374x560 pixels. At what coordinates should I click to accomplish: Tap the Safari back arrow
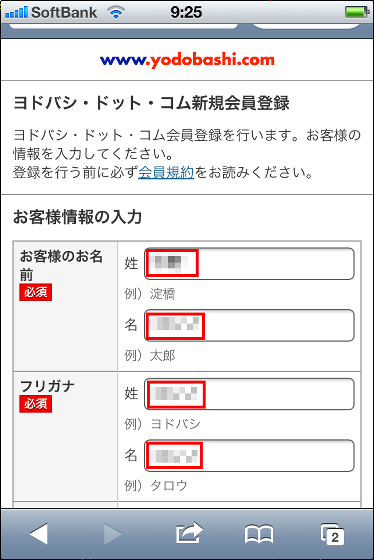click(39, 534)
